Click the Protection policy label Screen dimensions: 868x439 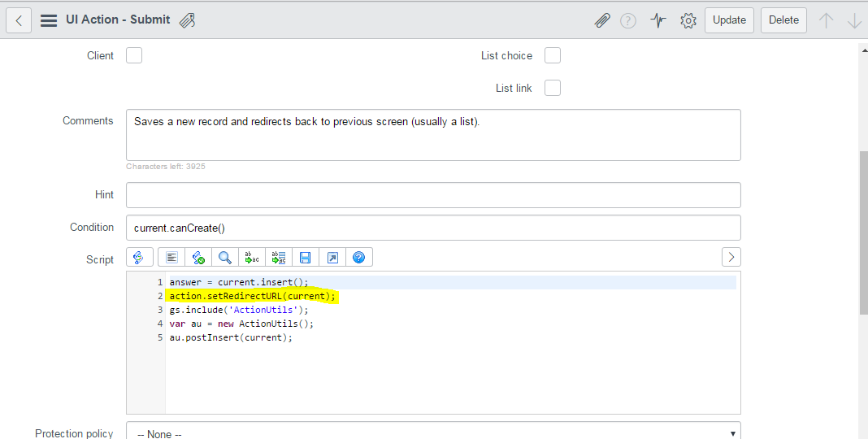coord(74,433)
